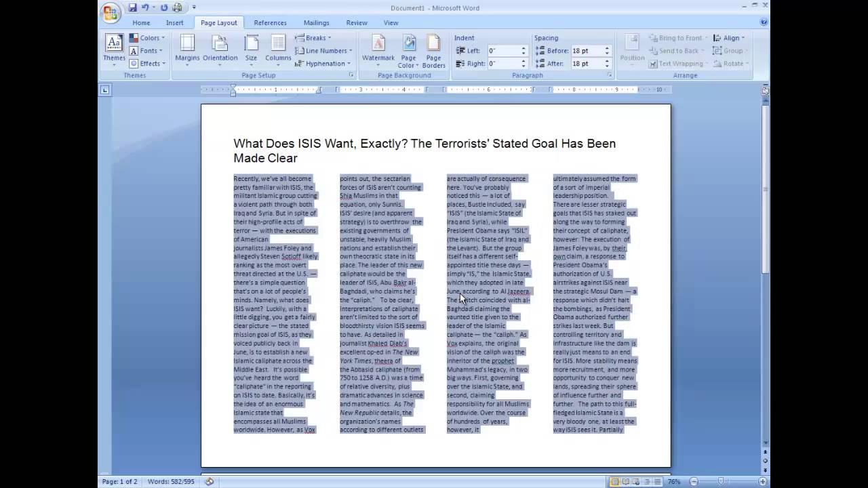Image resolution: width=868 pixels, height=488 pixels.
Task: Save the document from Quick Access toolbar
Action: click(133, 7)
